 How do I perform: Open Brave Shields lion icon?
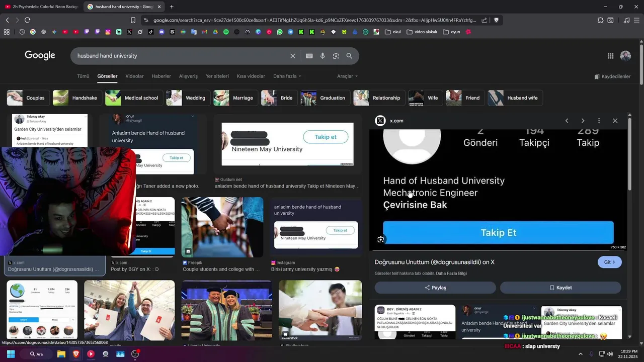tap(496, 20)
